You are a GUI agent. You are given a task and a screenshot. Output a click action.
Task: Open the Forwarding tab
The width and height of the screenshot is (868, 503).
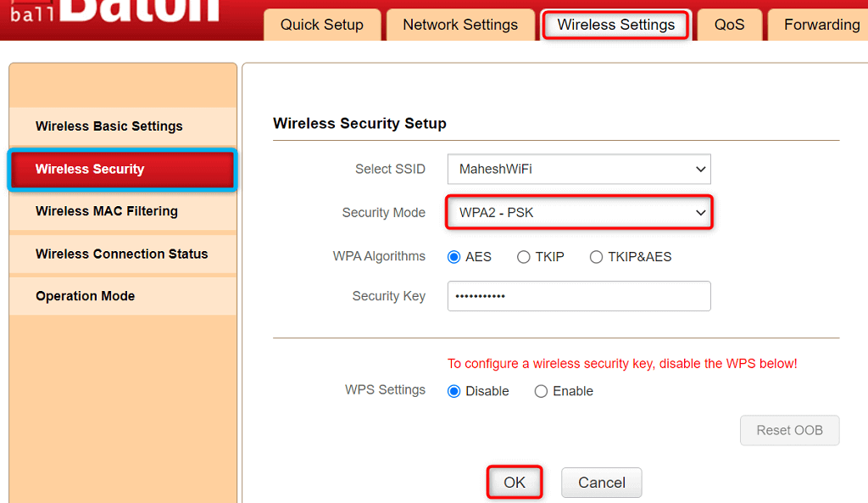(821, 25)
